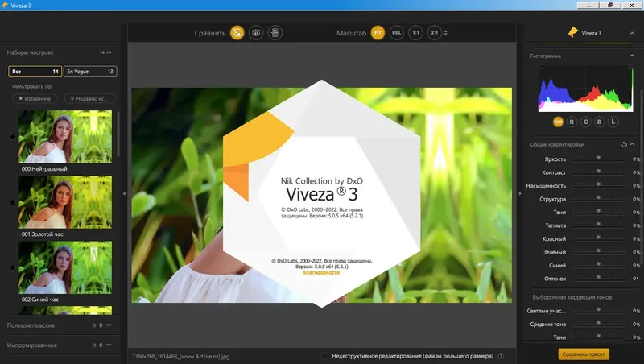Collapse Наборы настроек section
The width and height of the screenshot is (644, 364).
tap(109, 52)
